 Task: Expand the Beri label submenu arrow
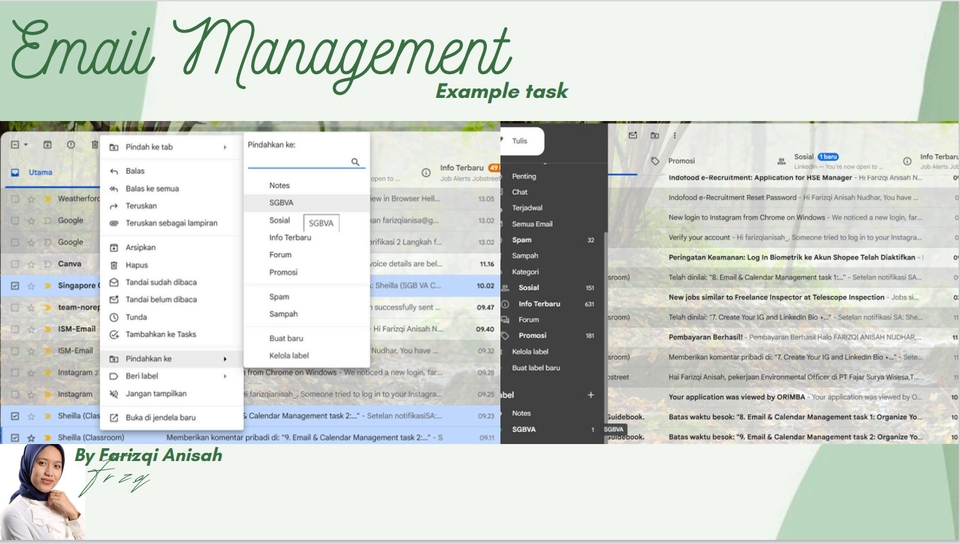(x=224, y=376)
